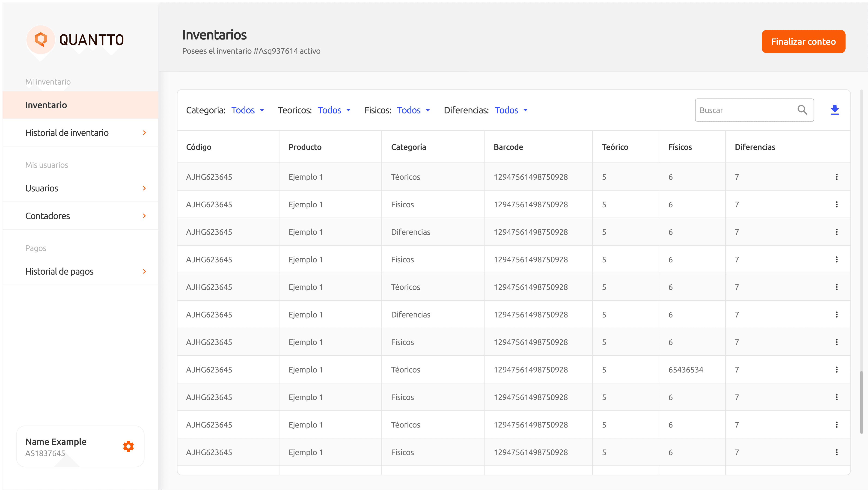Click the Quantto logo icon

tap(41, 40)
